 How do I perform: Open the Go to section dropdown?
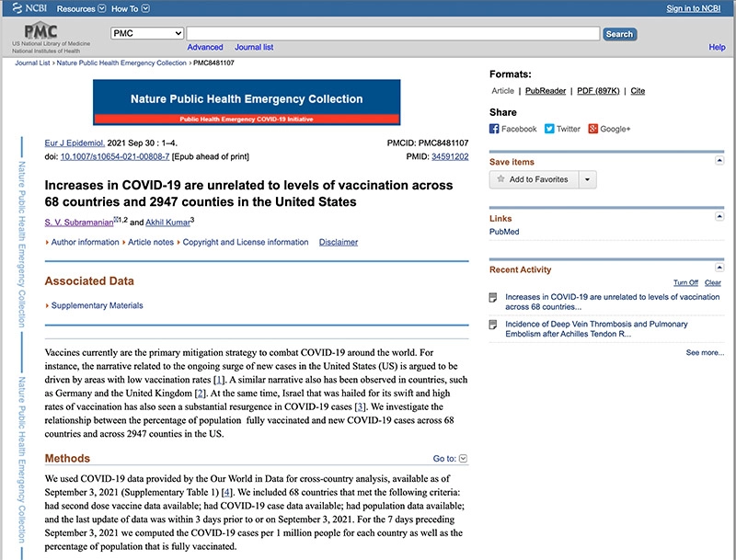click(463, 458)
